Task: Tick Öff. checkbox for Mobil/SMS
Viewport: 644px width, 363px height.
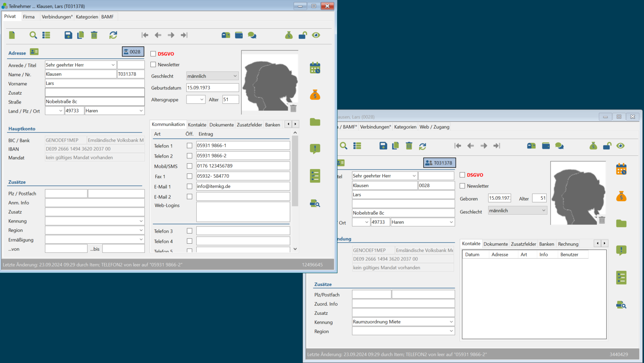Action: pos(189,166)
